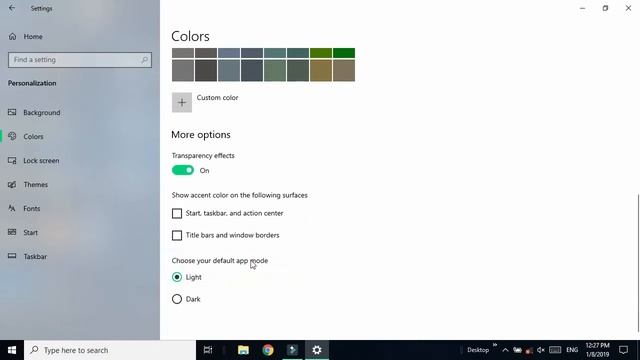Launch File Explorer from the taskbar
Viewport: 640px width, 360px height.
(243, 350)
